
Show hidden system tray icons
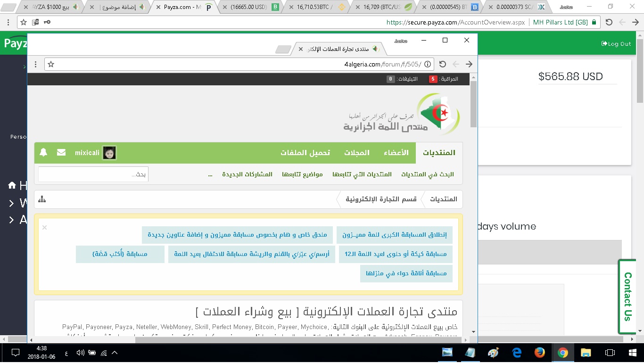114,352
